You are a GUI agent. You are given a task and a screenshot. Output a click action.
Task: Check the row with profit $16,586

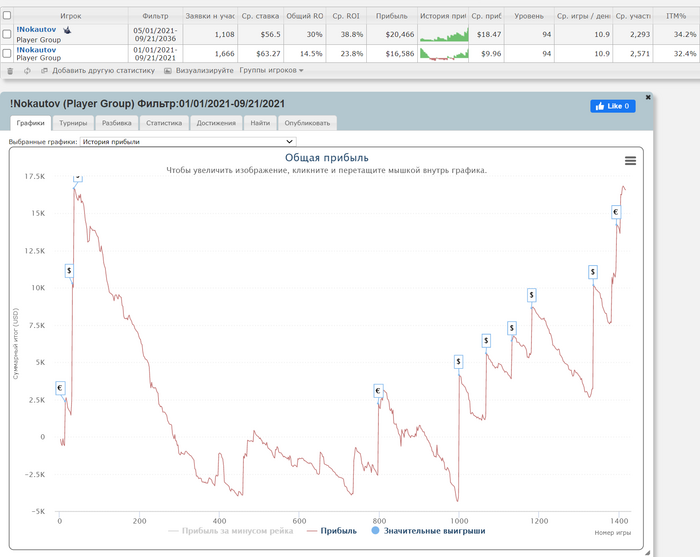point(7,54)
